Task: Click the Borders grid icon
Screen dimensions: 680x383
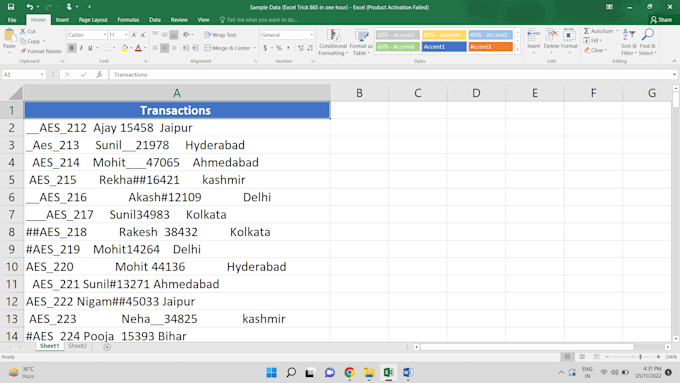Action: tap(108, 48)
